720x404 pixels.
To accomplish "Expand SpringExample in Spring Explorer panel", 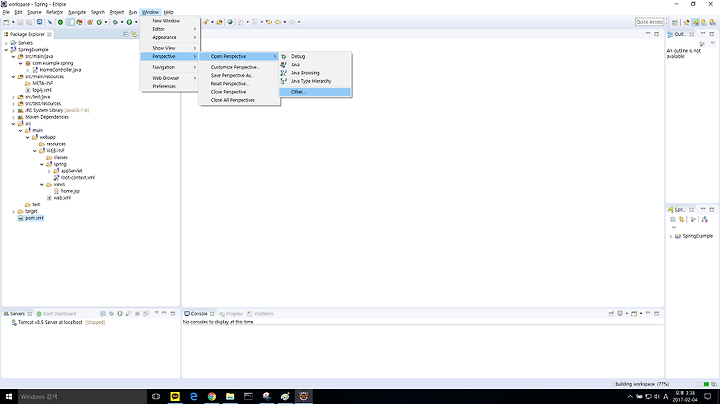I will coord(670,236).
